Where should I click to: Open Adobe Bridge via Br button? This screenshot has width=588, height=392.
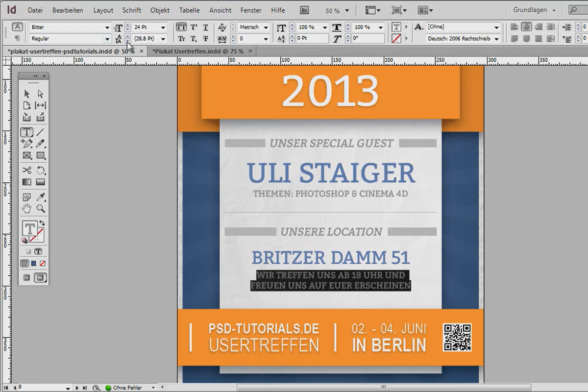click(x=304, y=10)
